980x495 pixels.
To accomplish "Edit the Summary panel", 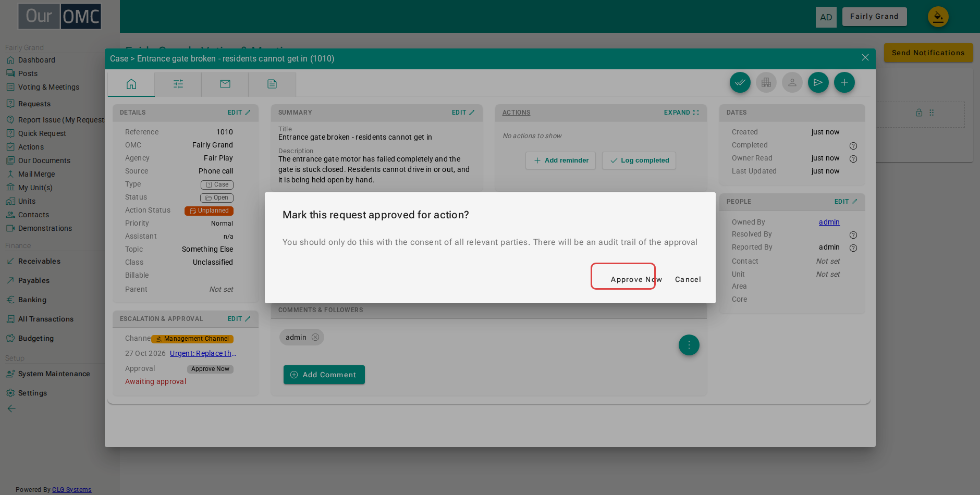I will click(463, 113).
